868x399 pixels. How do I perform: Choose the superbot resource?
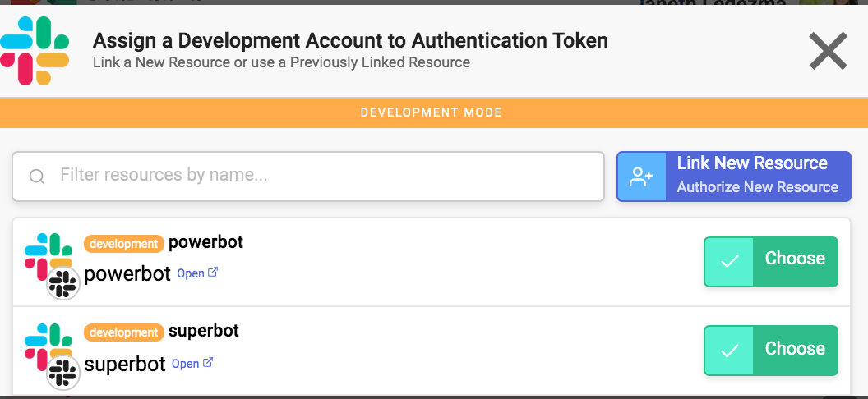(x=794, y=349)
